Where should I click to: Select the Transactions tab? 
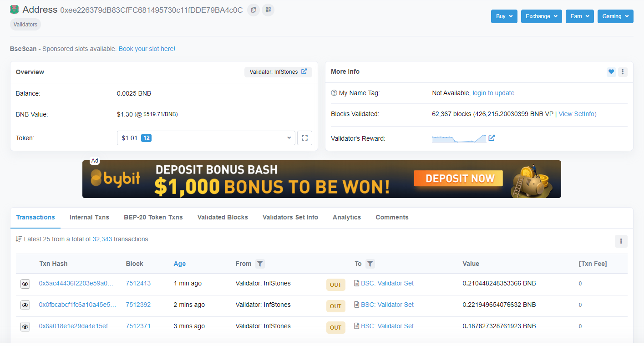[35, 217]
